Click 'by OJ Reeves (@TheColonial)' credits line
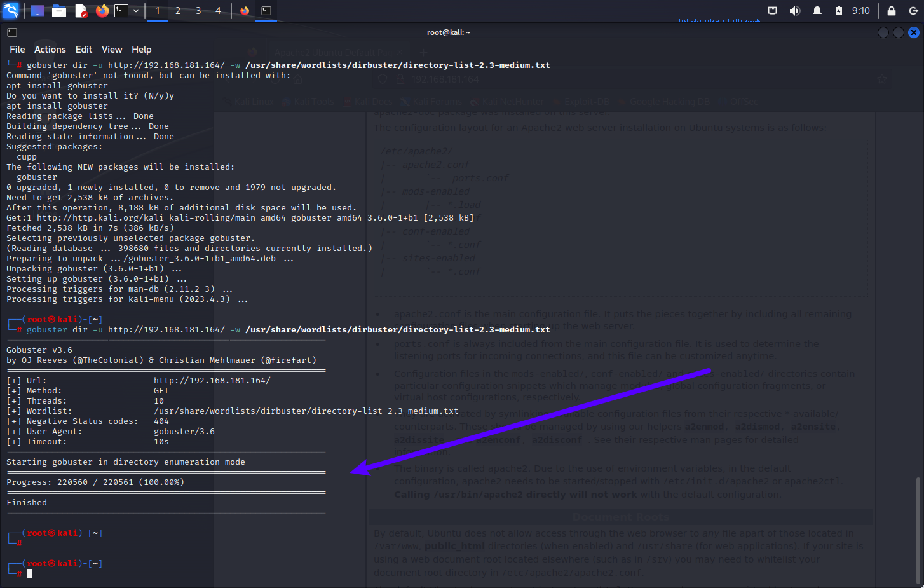The height and width of the screenshot is (588, 924). 161,360
